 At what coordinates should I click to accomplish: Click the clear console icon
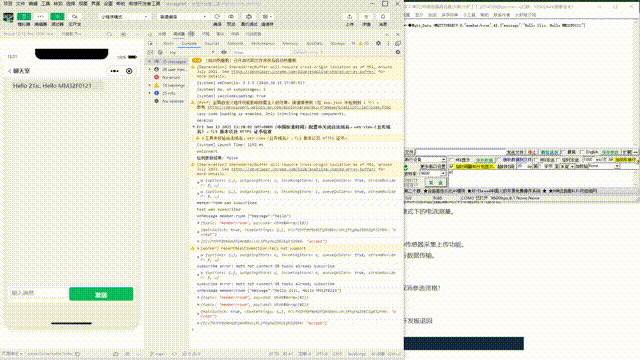[x=160, y=52]
